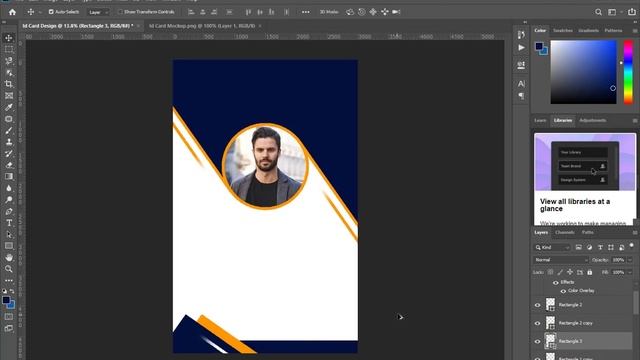Select the Dodge tool
Viewport: 640px width, 360px height.
coord(9,200)
